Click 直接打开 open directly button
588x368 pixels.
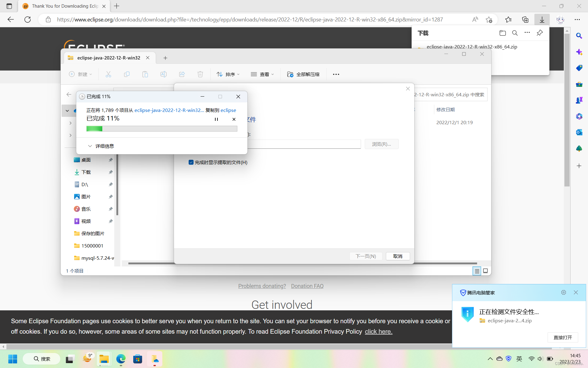[x=563, y=337]
